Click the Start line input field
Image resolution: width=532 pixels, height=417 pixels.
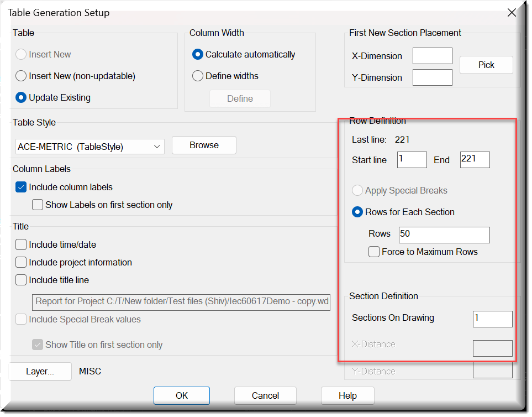pos(412,159)
